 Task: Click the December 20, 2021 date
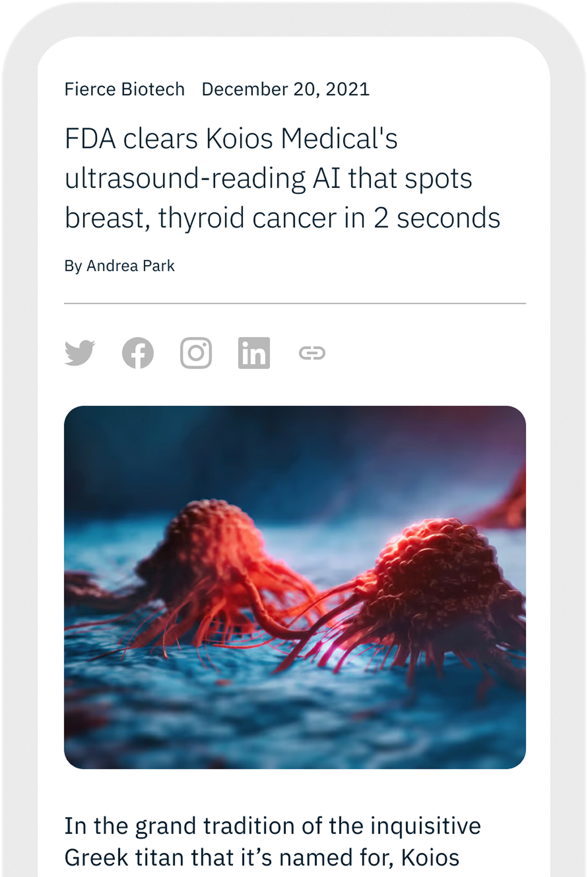pos(286,89)
